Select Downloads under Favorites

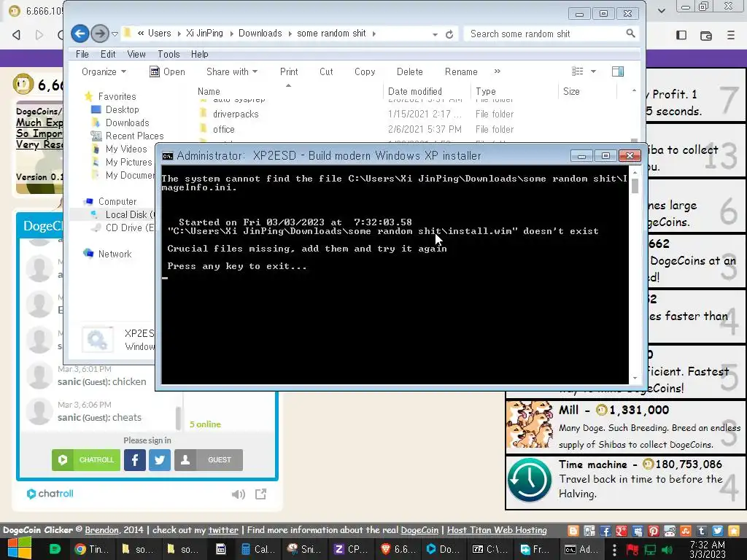[127, 122]
